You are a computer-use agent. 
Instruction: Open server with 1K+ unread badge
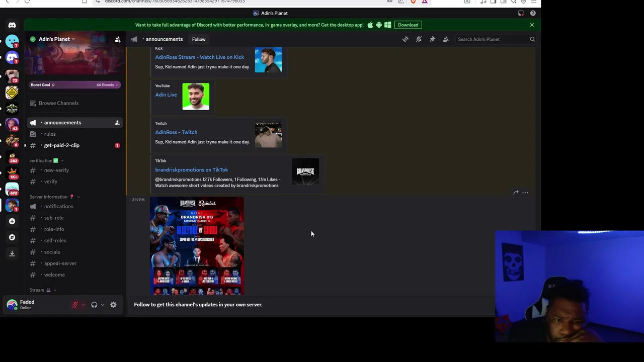pos(12,173)
